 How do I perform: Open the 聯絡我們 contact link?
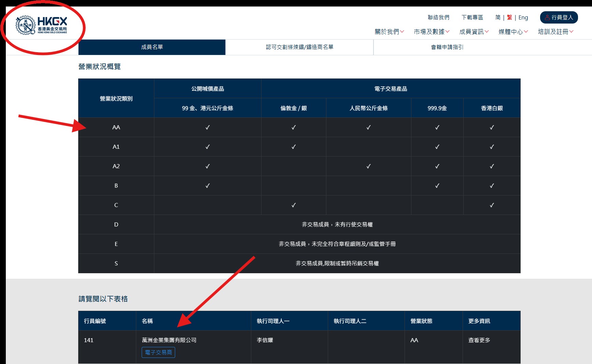pos(438,17)
